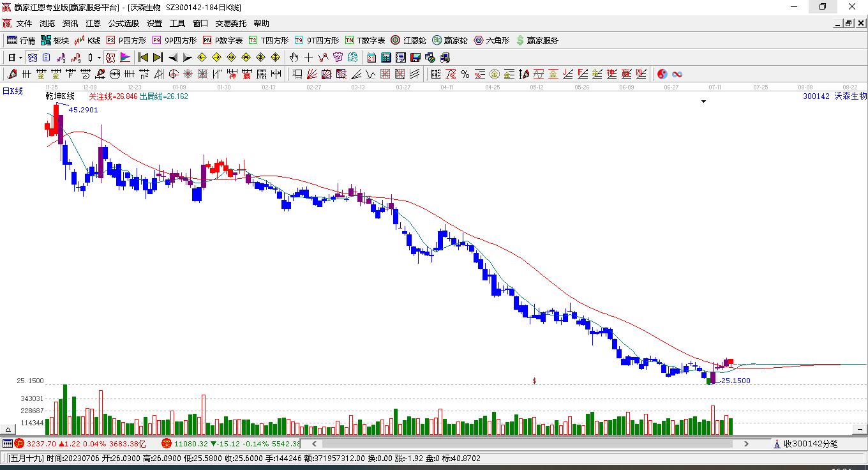The height and width of the screenshot is (470, 868).
Task: Open the T数字表 tool
Action: 365,40
